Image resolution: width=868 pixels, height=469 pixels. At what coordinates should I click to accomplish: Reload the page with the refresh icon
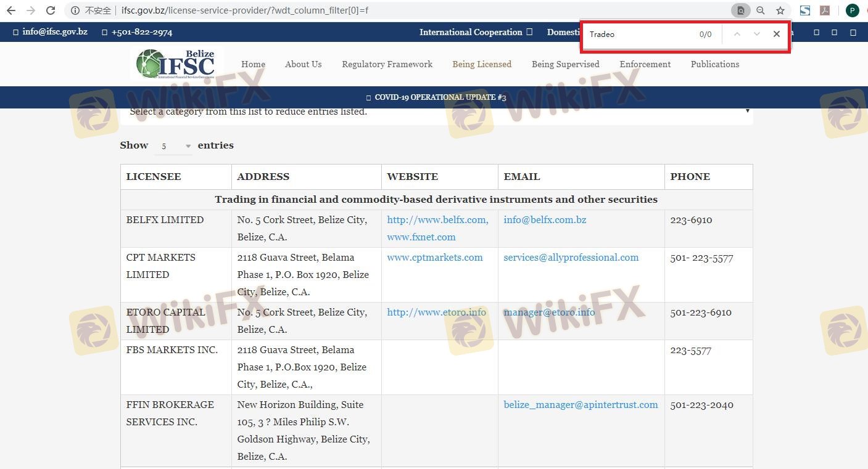(x=51, y=10)
